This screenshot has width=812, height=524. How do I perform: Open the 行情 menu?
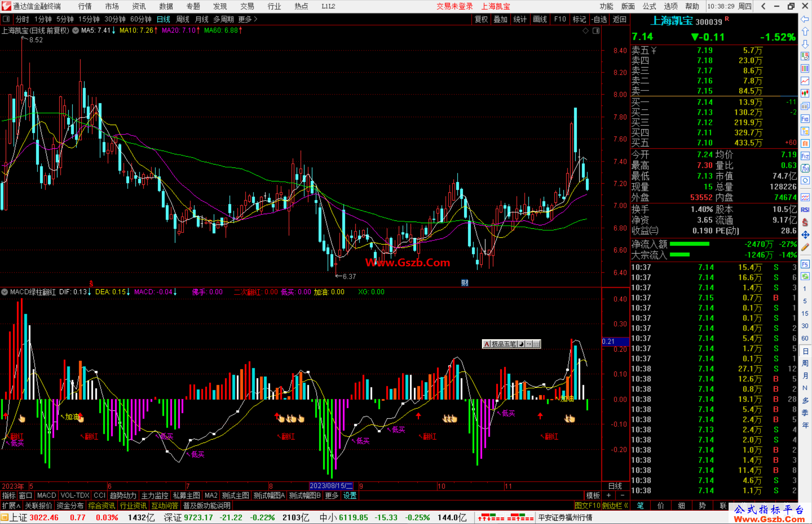(x=85, y=6)
